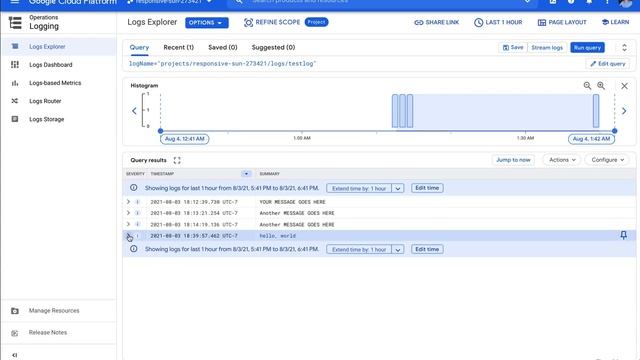Click top Edit time button

(427, 188)
